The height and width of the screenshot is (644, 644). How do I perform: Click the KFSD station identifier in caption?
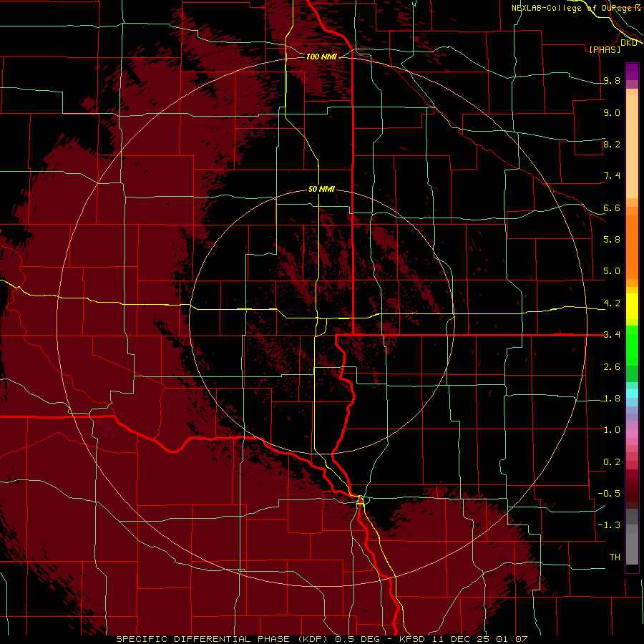tap(412, 639)
